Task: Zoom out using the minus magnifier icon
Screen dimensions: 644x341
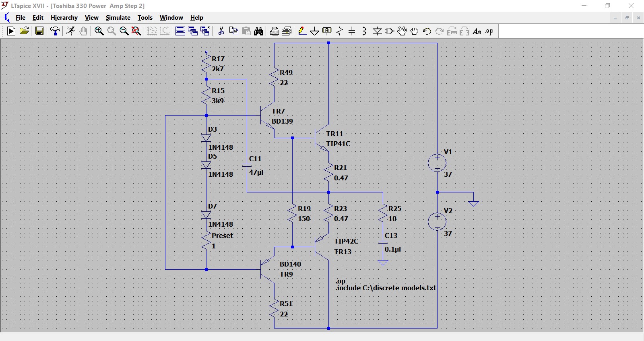Action: click(124, 31)
